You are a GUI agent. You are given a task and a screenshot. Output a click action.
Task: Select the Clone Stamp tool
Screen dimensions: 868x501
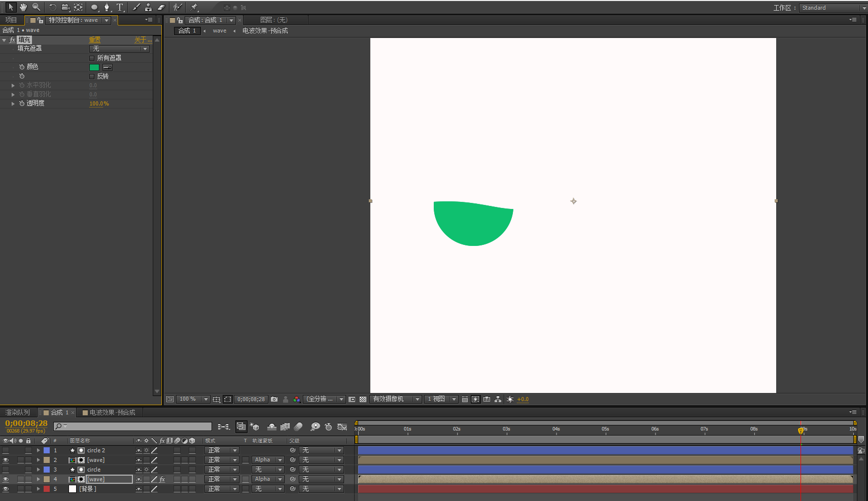click(x=148, y=7)
